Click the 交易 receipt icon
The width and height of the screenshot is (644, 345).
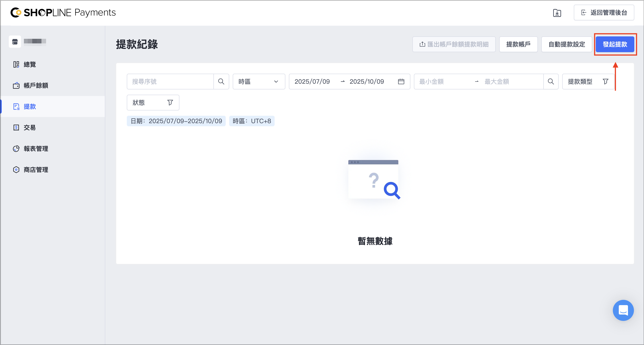[x=16, y=127]
